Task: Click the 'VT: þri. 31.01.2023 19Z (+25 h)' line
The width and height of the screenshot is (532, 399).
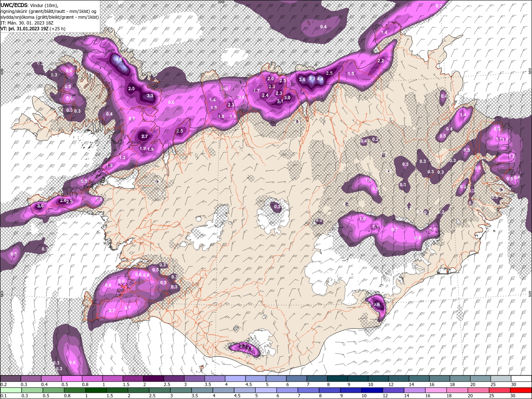Action: pos(33,29)
